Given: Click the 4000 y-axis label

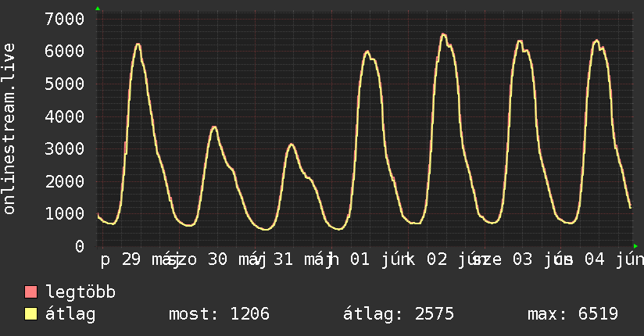Looking at the screenshot, I should [65, 116].
